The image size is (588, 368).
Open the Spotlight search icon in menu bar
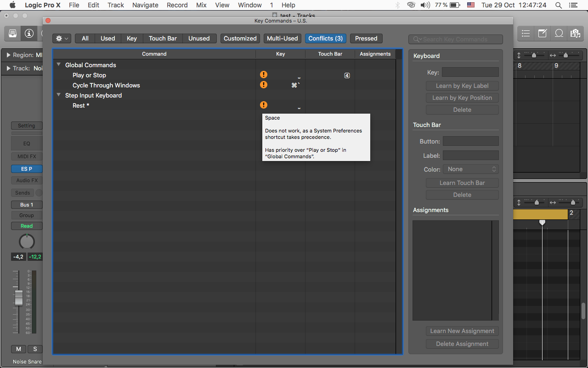pos(559,5)
